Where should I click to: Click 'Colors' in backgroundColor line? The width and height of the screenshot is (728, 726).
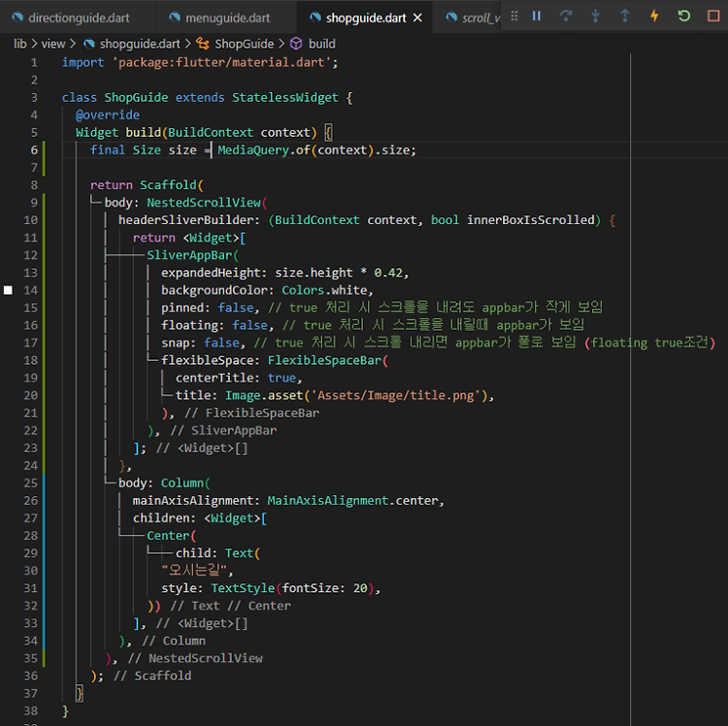(x=303, y=290)
